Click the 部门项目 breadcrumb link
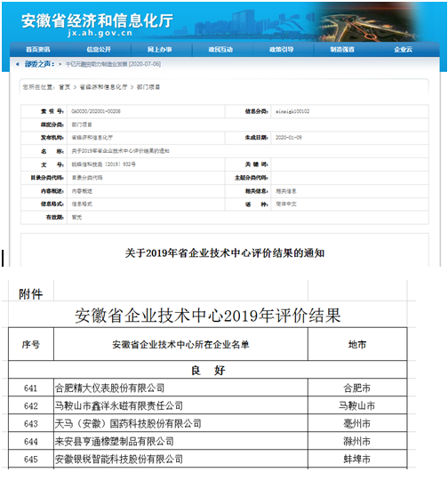The image size is (448, 488). pyautogui.click(x=148, y=87)
